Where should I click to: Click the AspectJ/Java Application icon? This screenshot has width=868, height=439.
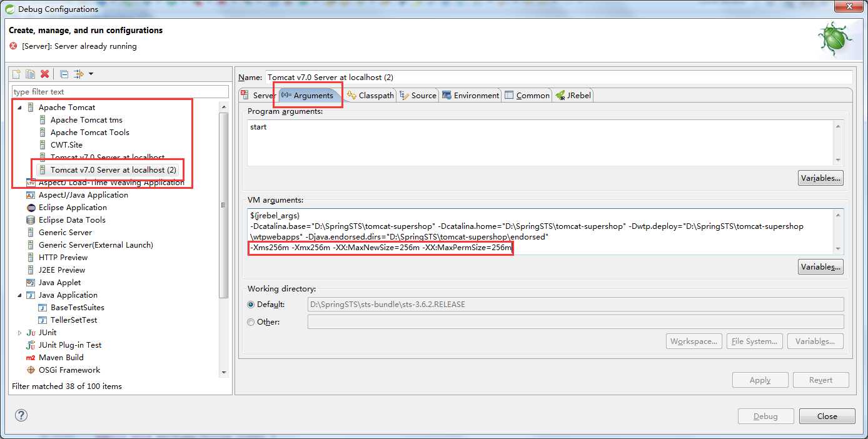coord(31,194)
